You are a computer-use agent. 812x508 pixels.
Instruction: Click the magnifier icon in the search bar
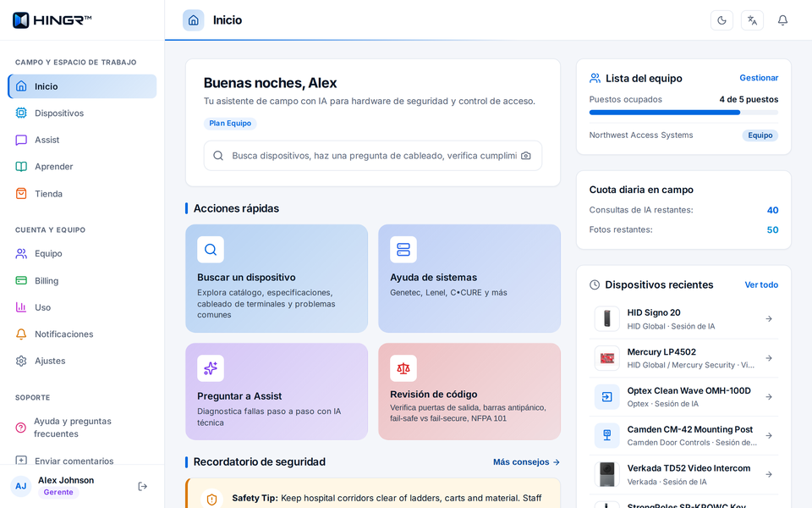(218, 156)
